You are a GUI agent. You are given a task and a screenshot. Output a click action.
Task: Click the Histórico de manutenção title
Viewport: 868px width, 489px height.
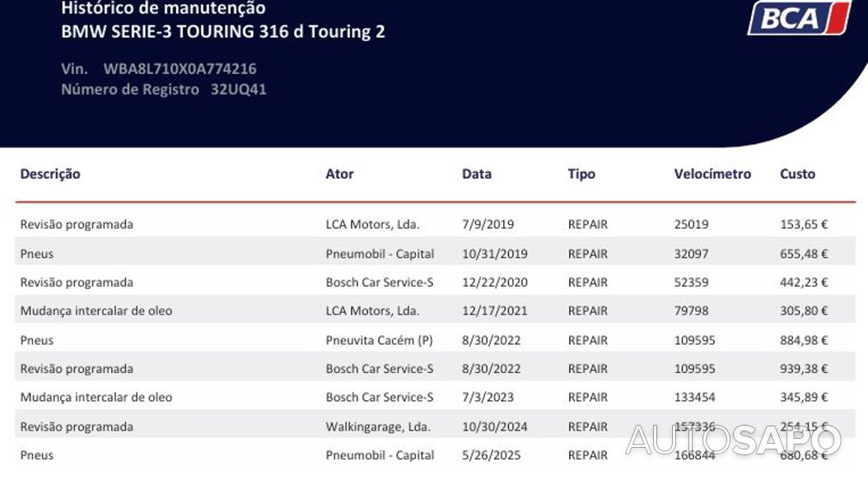[x=163, y=8]
